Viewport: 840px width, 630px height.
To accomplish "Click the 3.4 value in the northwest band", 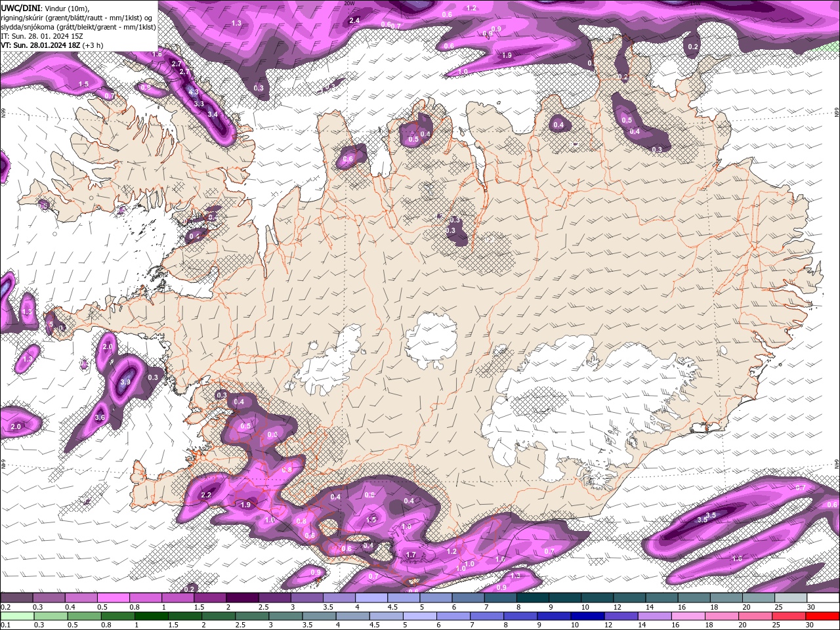I will click(x=213, y=114).
